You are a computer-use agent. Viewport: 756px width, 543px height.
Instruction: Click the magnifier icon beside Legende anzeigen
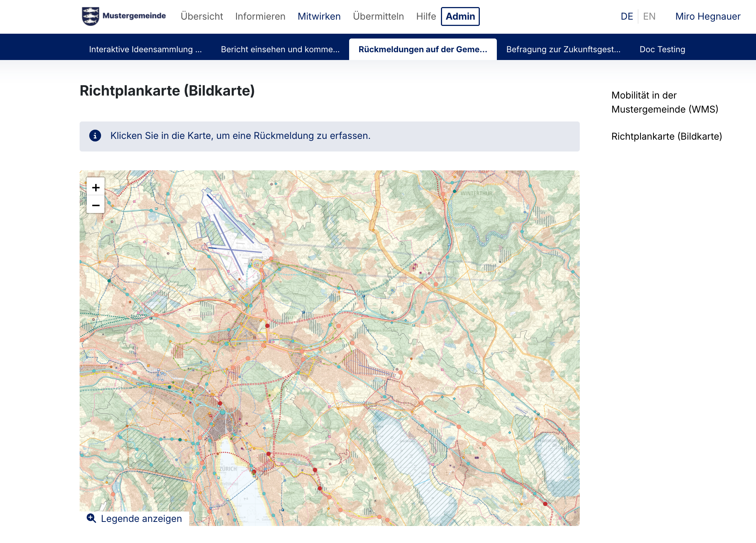(91, 518)
